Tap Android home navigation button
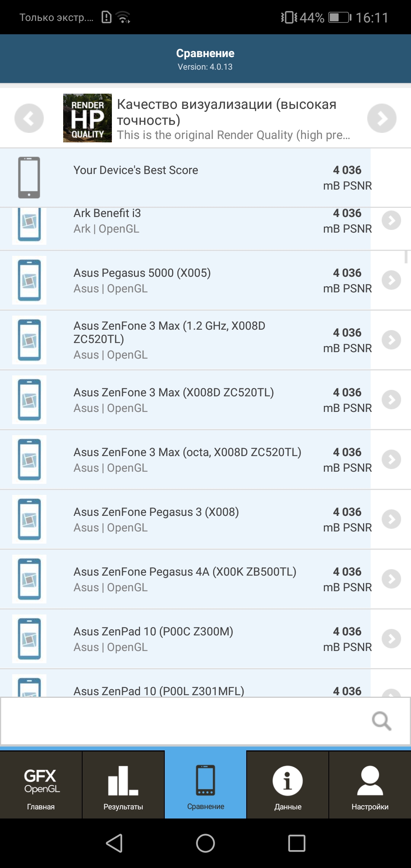The image size is (411, 868). pyautogui.click(x=205, y=843)
